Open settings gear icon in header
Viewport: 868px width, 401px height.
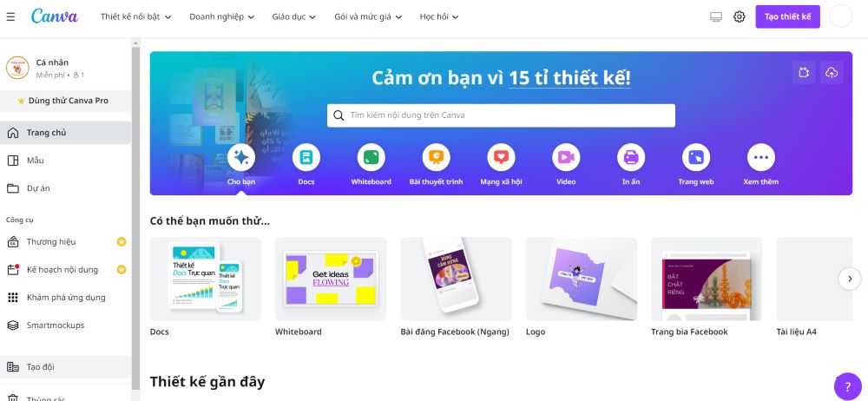click(739, 16)
